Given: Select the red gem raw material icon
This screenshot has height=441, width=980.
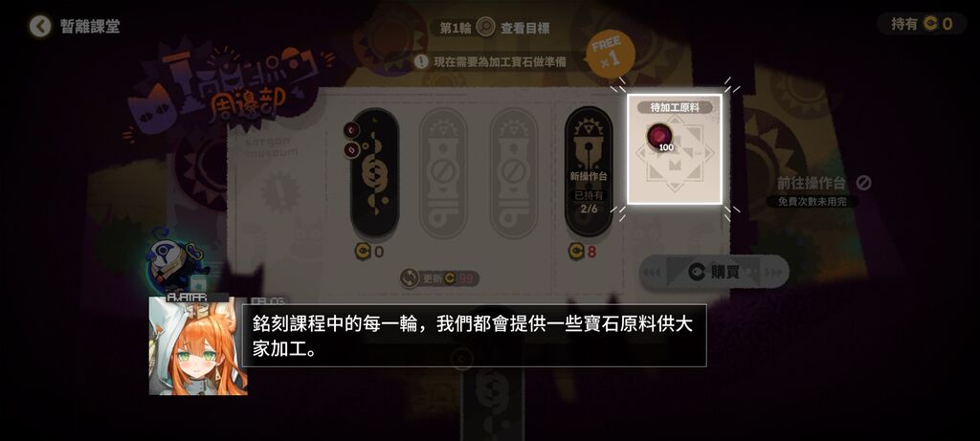Looking at the screenshot, I should point(658,136).
